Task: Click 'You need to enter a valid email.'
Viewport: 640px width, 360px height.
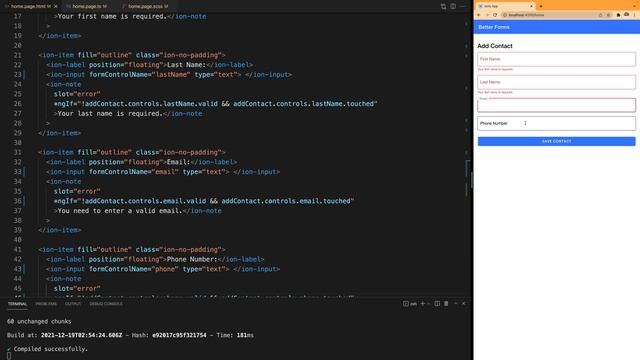Action: [x=120, y=211]
